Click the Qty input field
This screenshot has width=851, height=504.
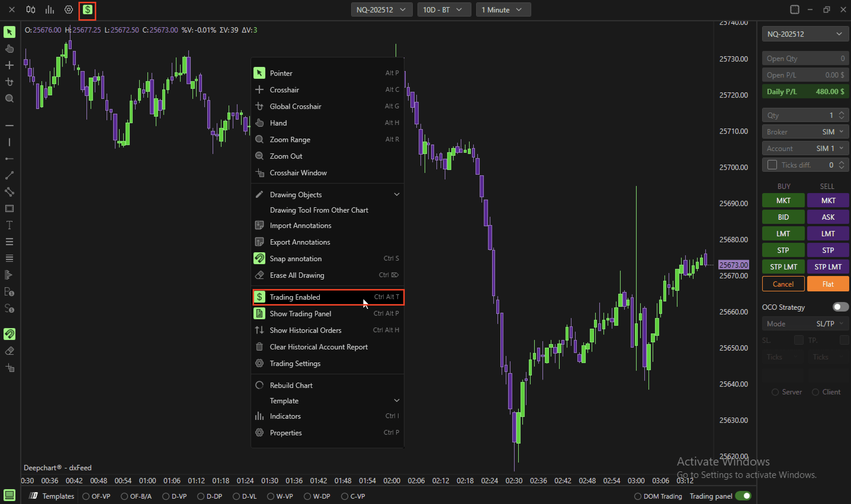click(802, 115)
